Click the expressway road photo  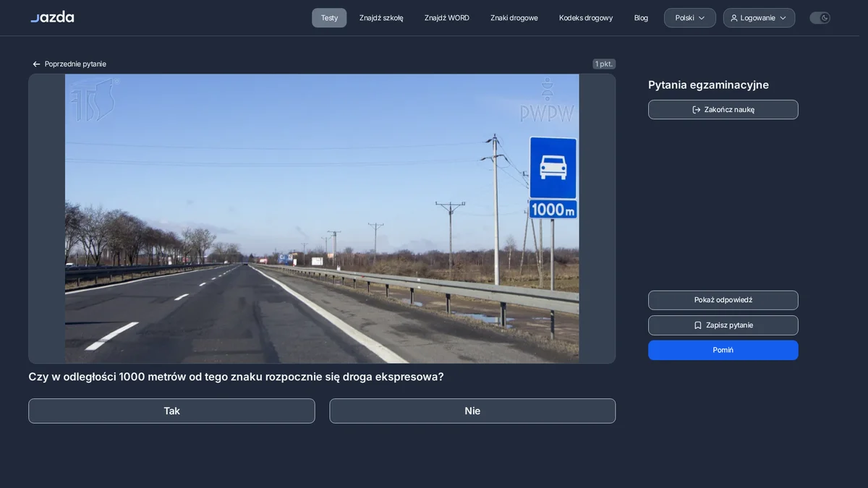pos(322,218)
